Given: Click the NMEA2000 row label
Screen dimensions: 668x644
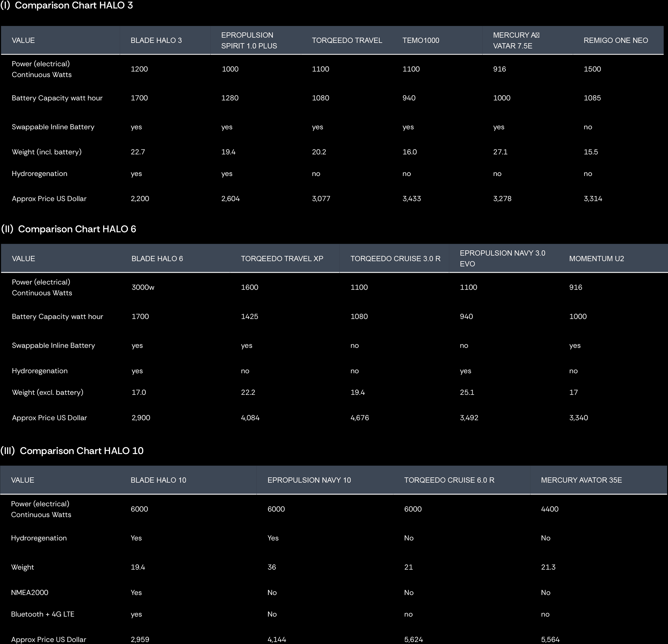Looking at the screenshot, I should pyautogui.click(x=30, y=592).
